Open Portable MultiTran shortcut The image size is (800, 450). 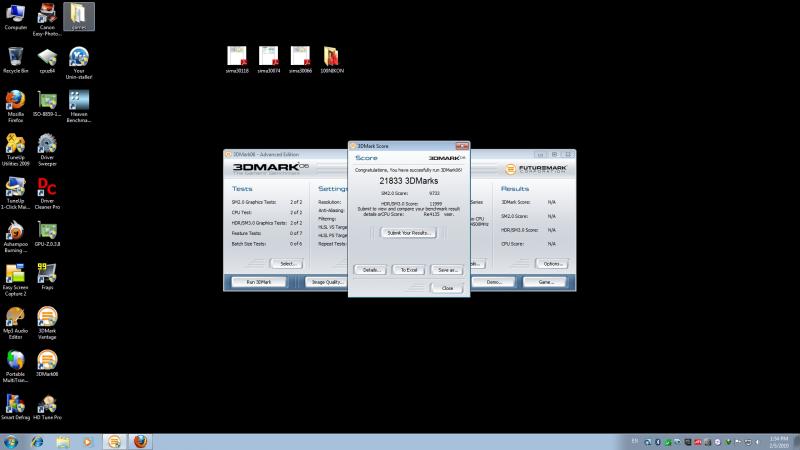(15, 366)
